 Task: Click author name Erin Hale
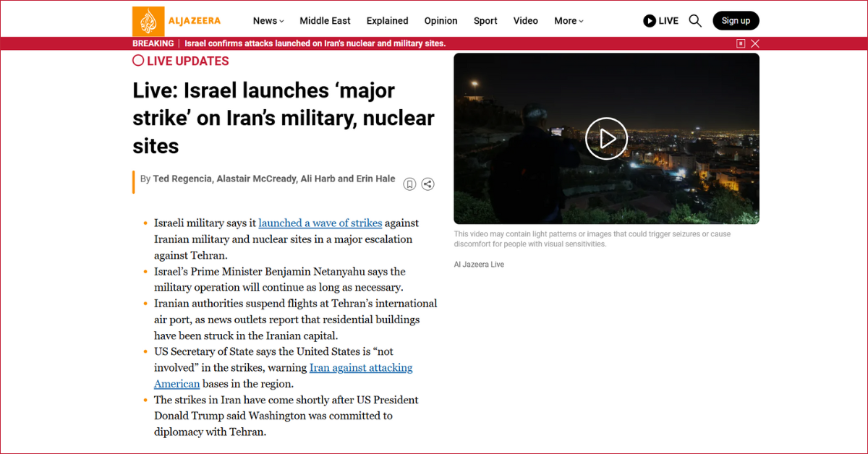point(375,179)
